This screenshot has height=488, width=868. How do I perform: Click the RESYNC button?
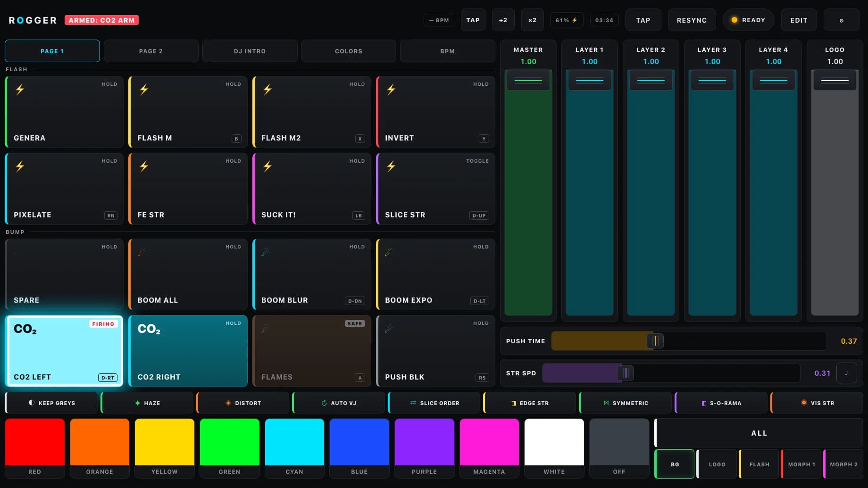692,20
